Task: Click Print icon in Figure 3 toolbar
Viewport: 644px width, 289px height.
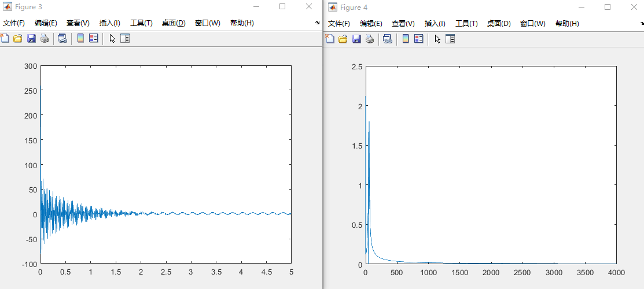Action: pos(45,39)
